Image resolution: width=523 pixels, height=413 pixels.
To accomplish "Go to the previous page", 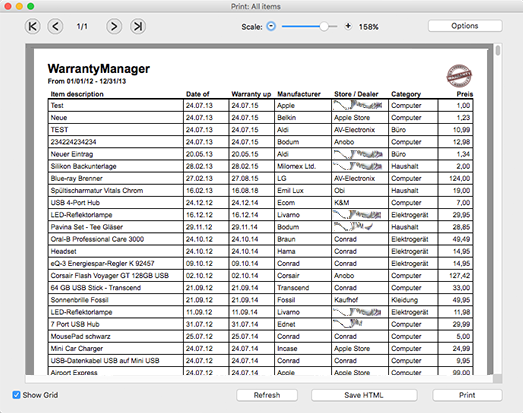I will (55, 26).
